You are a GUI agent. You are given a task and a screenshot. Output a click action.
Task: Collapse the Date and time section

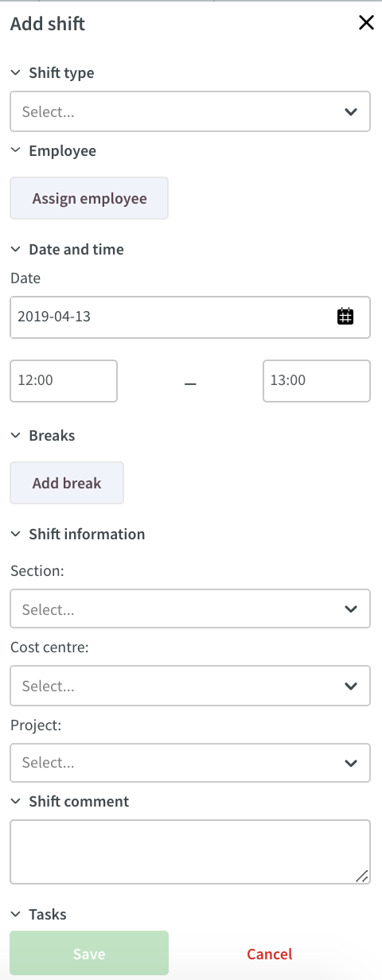[x=67, y=249]
